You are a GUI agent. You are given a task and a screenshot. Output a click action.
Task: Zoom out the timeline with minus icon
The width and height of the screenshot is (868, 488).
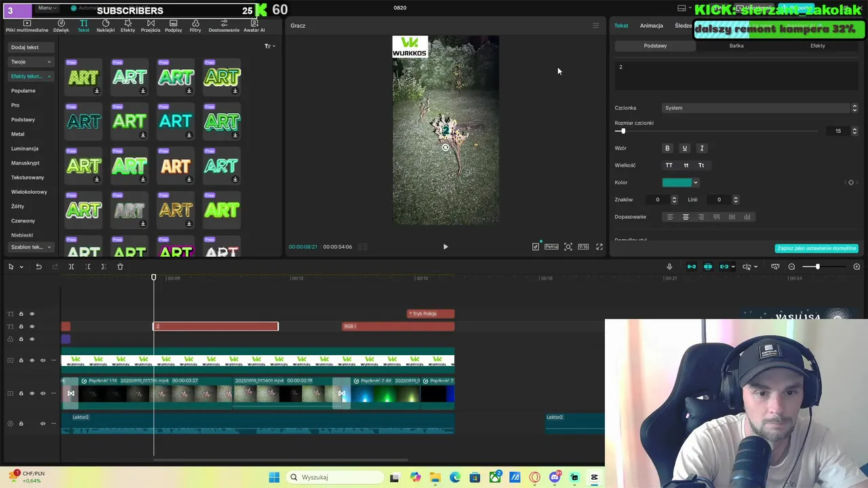point(791,266)
